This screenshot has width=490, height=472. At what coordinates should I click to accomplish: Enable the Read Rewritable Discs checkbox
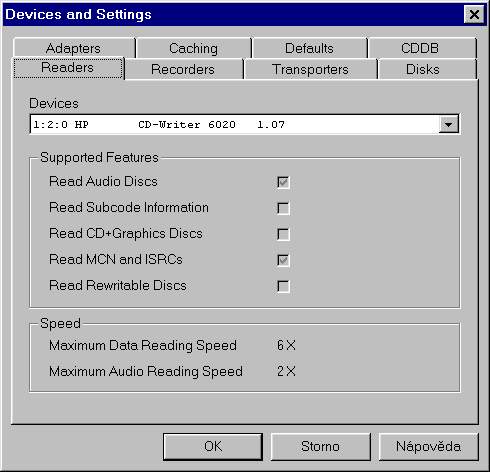[283, 286]
